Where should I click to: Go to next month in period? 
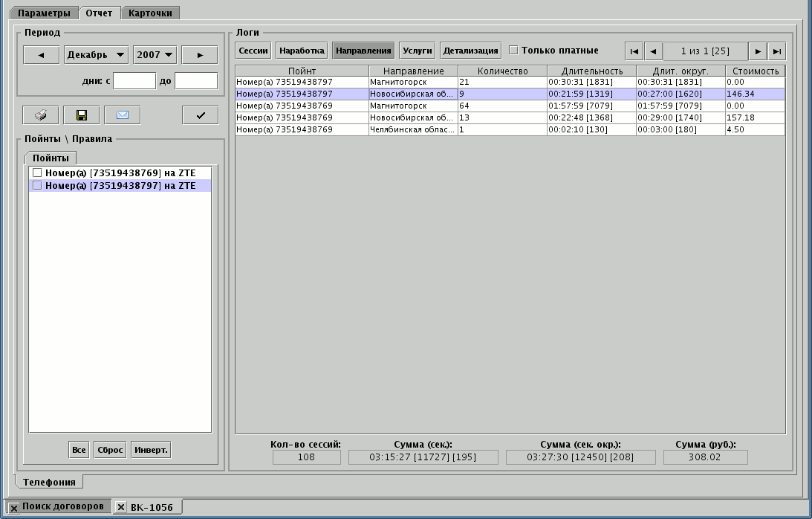point(200,55)
